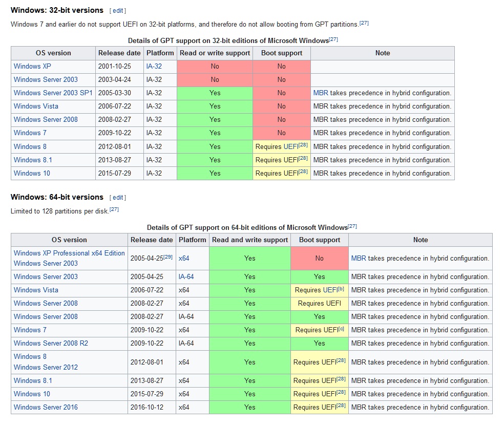Click the Boot support 'Yes' in Windows Server 2008 R2 row
Image resolution: width=504 pixels, height=427 pixels.
(320, 344)
